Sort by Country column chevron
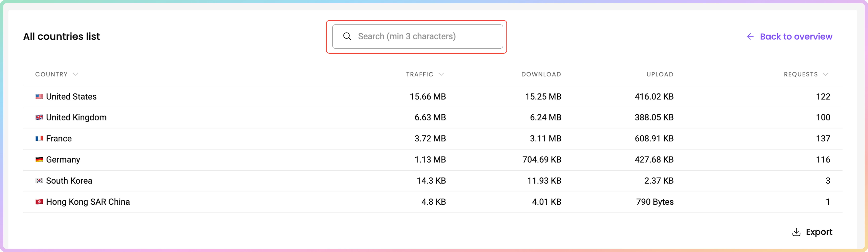 (x=75, y=74)
